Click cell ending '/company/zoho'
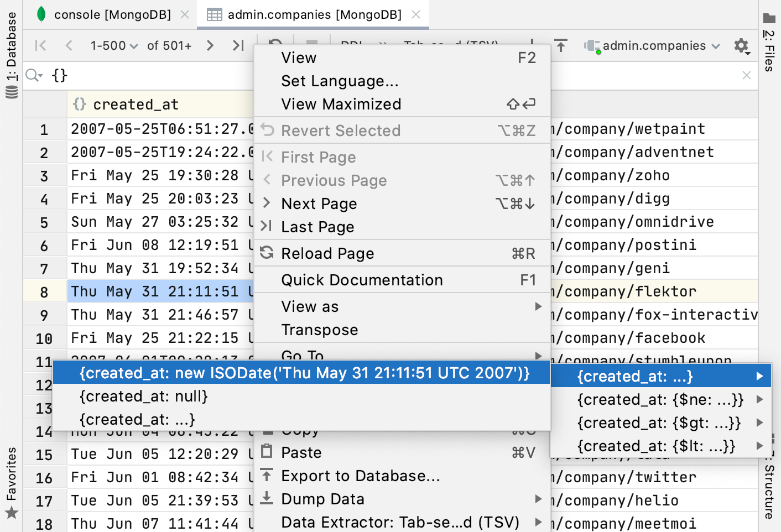 (x=654, y=175)
